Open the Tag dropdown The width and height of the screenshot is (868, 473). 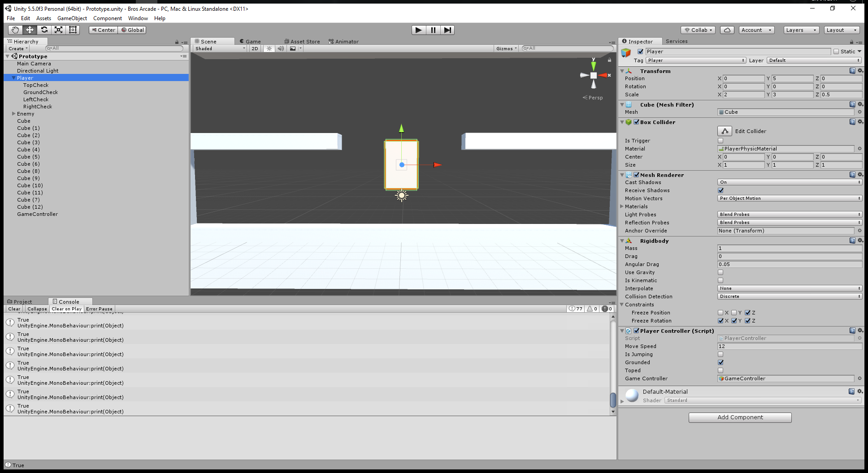click(x=696, y=60)
